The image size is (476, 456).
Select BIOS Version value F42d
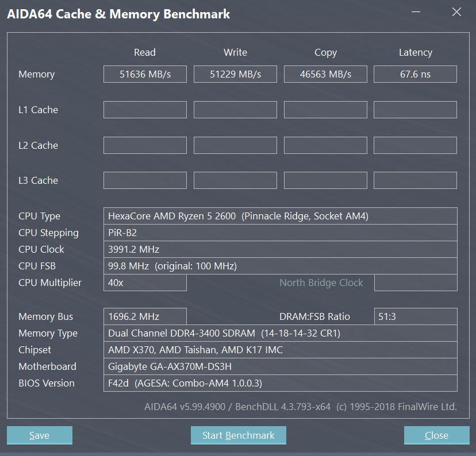click(281, 383)
